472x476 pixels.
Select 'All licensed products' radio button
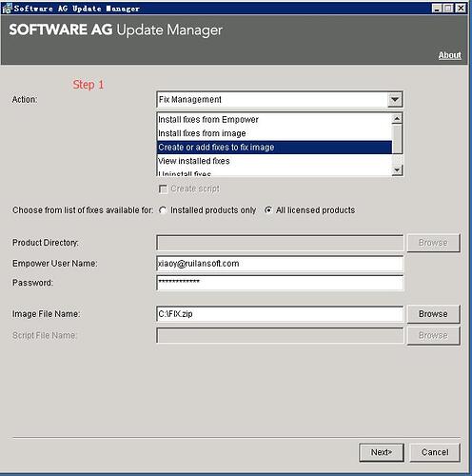pos(268,210)
